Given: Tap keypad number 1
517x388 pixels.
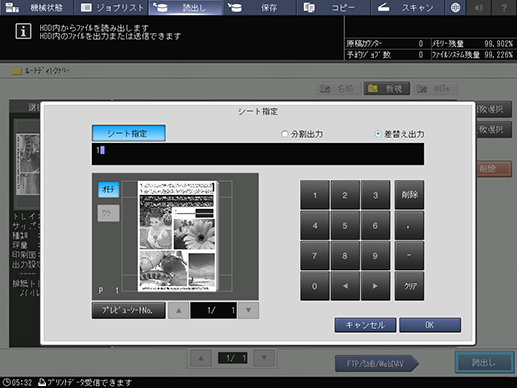Looking at the screenshot, I should 315,195.
